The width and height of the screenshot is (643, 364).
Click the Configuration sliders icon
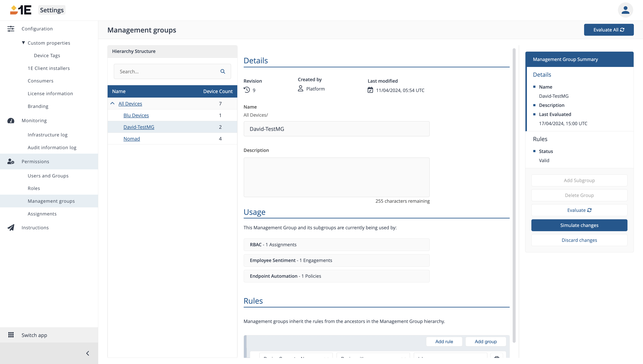tap(11, 29)
